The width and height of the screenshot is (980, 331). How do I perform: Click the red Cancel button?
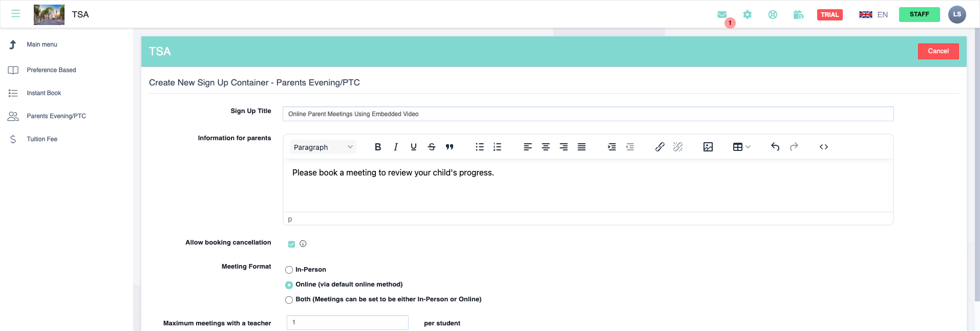point(938,51)
